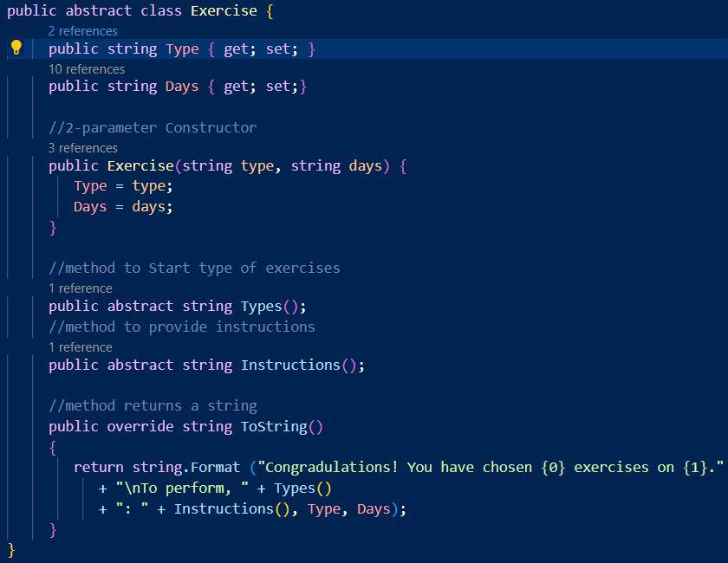Click the 'Instructions' abstract method declaration name
This screenshot has height=563, width=728.
(x=290, y=366)
